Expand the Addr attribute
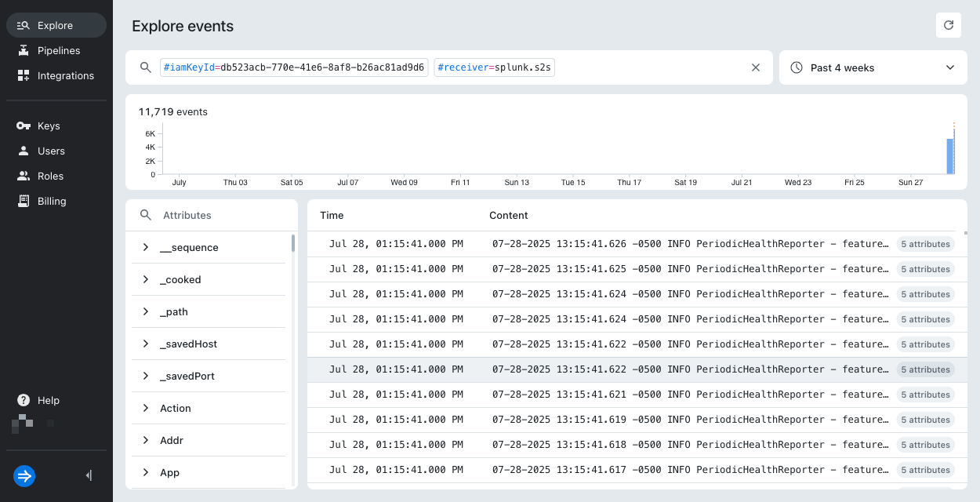Image resolution: width=980 pixels, height=502 pixels. coord(146,440)
